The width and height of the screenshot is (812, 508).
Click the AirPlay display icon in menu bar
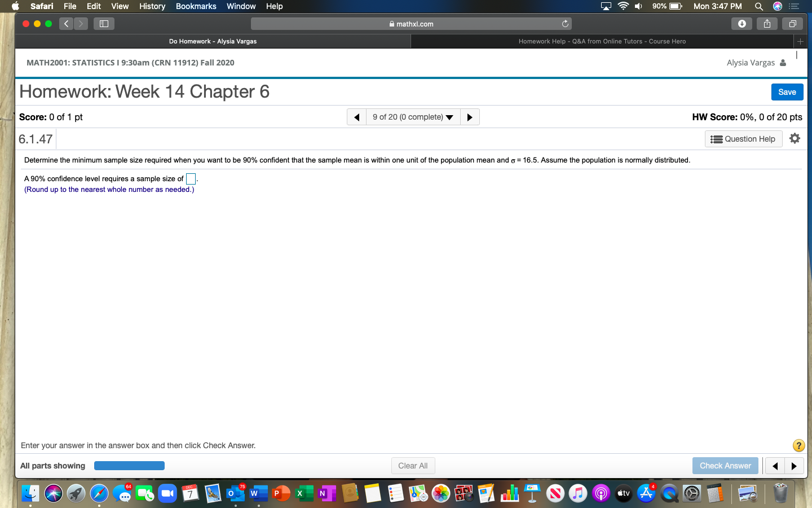(x=606, y=6)
